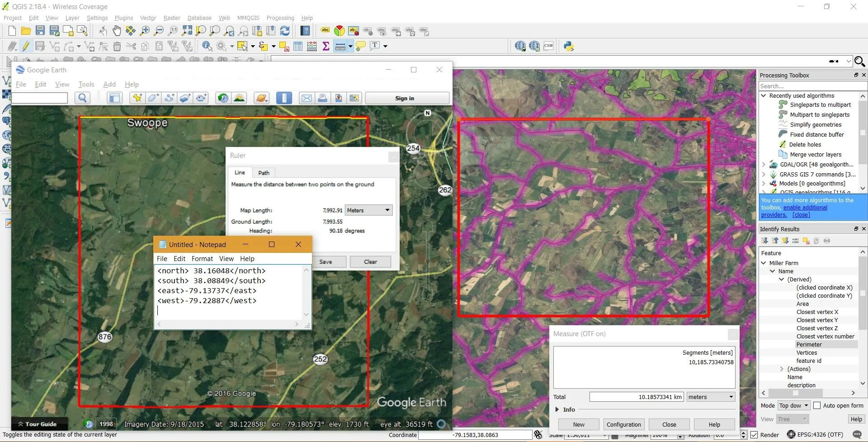Expand the GDAL/OGR algorithms group
This screenshot has height=442, width=868.
764,164
